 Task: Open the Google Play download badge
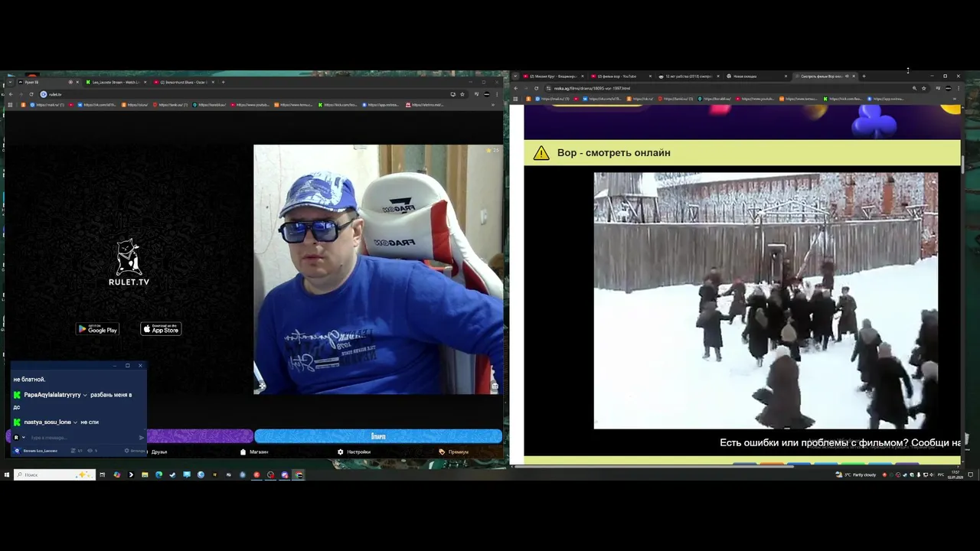coord(97,329)
